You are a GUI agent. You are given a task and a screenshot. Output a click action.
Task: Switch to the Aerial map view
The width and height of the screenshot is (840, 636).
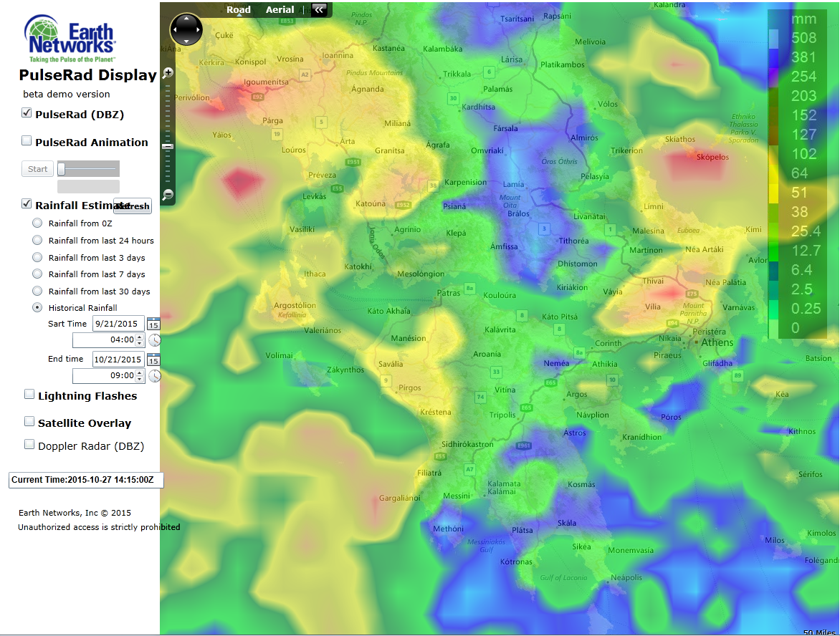pos(280,9)
